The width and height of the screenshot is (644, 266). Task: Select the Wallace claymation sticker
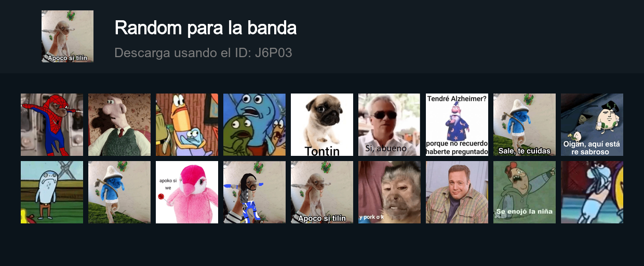pyautogui.click(x=119, y=125)
